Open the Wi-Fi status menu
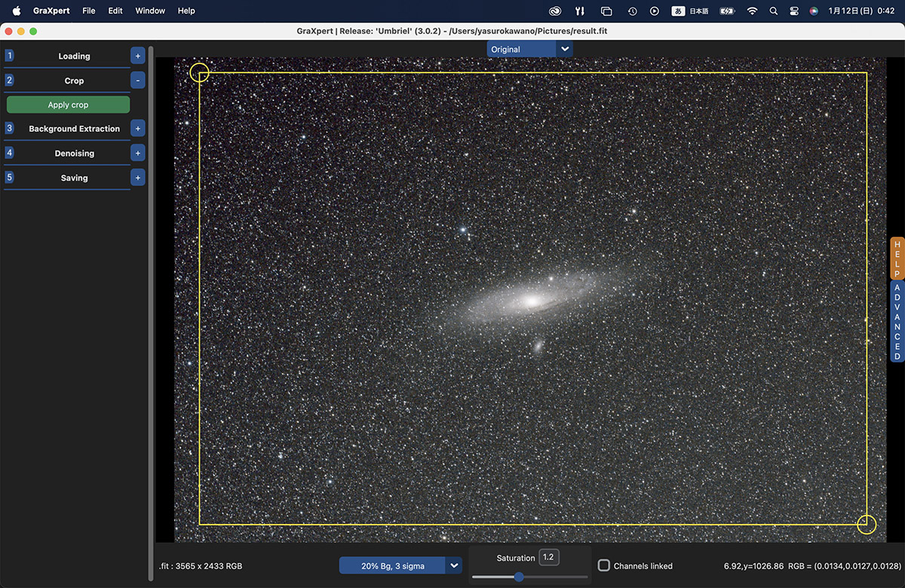Screen dimensions: 905x588 click(x=752, y=11)
